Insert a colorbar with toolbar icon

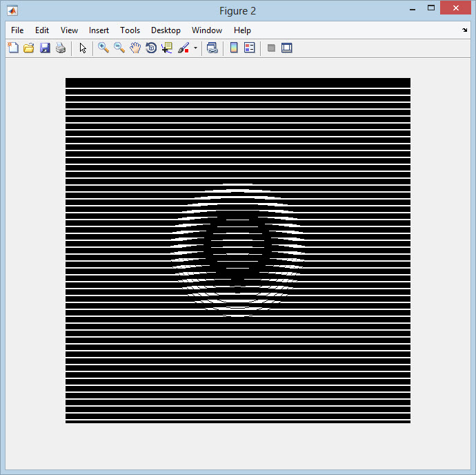[234, 48]
